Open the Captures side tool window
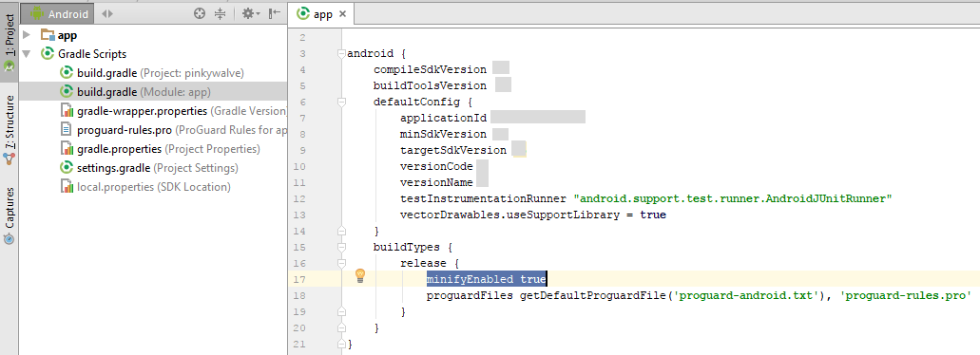The height and width of the screenshot is (355, 980). [9, 215]
